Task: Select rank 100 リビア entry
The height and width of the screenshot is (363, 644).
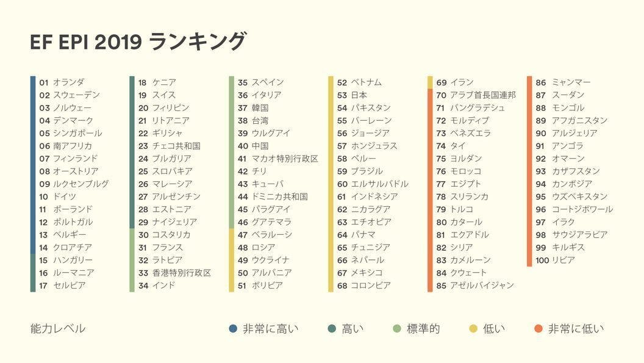Action: (555, 261)
